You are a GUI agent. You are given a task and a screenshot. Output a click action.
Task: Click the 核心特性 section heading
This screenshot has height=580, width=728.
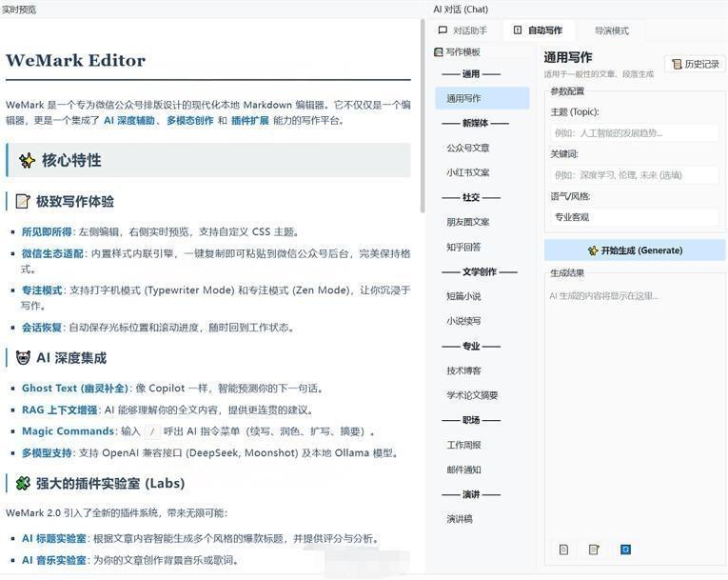click(x=71, y=160)
